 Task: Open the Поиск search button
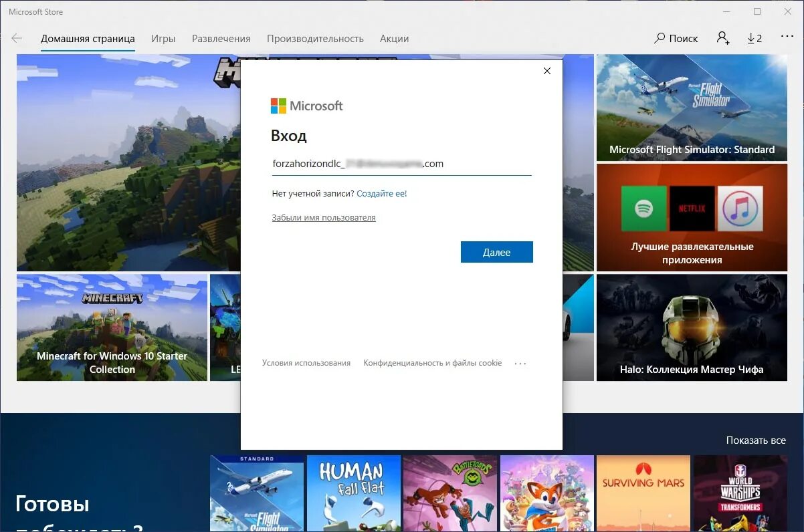[676, 38]
